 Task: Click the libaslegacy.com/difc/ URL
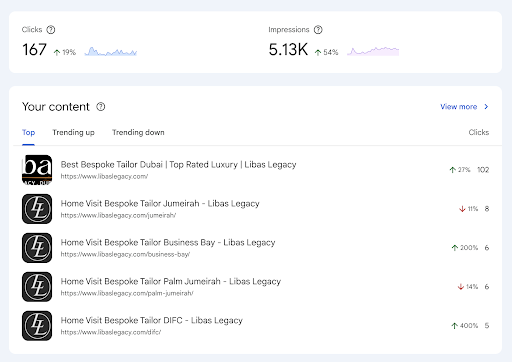point(111,333)
